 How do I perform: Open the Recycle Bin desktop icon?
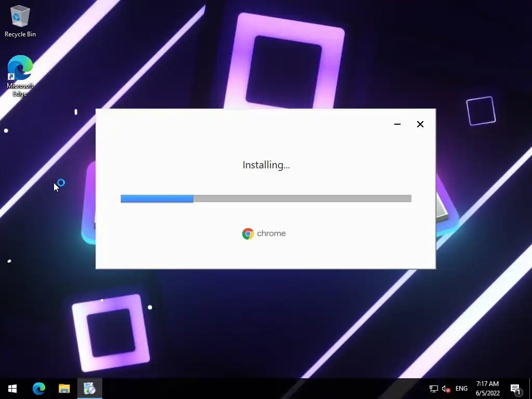[20, 21]
